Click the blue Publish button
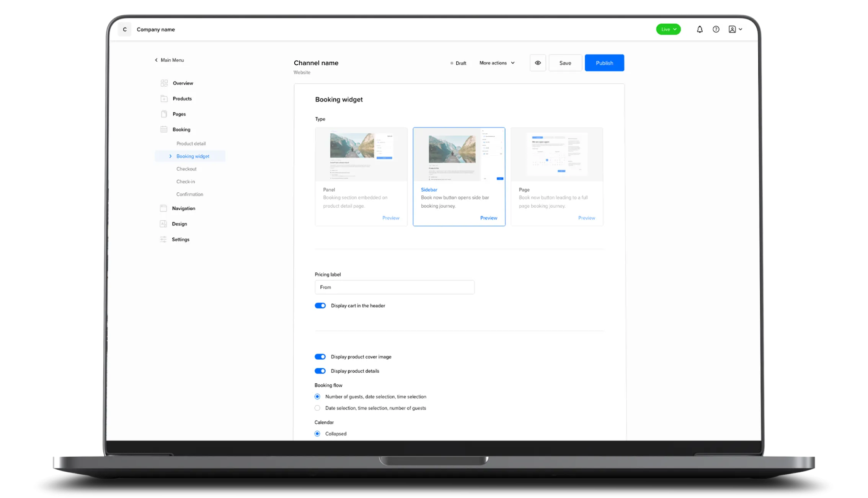This screenshot has width=868, height=498. coord(604,63)
